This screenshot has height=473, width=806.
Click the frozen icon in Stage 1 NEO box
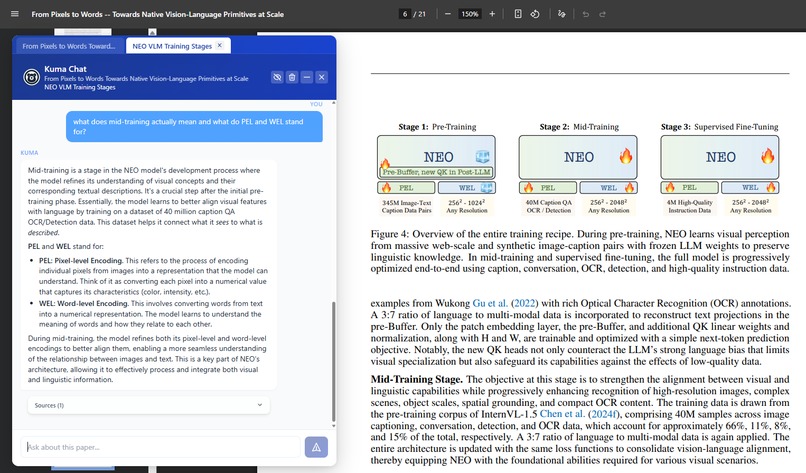pyautogui.click(x=483, y=156)
